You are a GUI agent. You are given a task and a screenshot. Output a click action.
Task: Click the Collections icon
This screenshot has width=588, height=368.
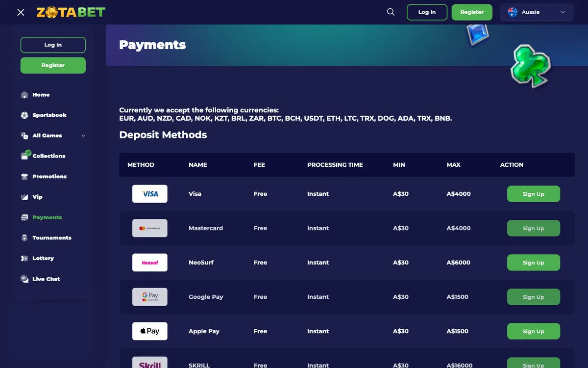25,155
